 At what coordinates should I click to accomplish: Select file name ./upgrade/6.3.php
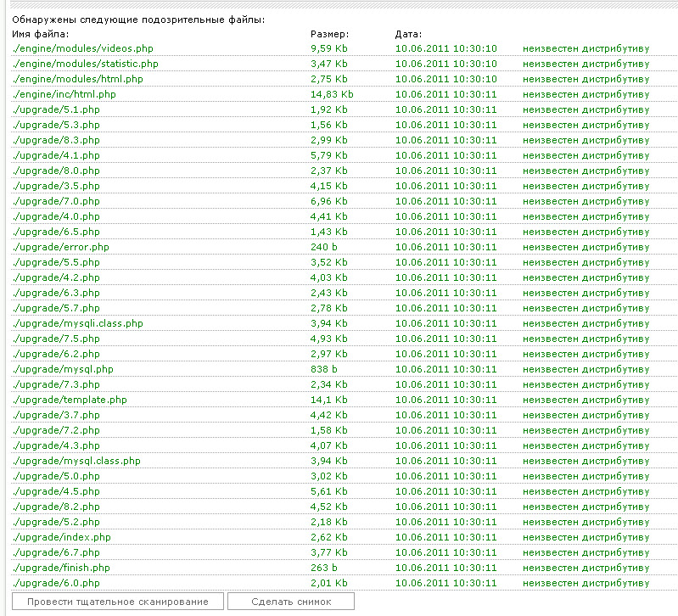coord(56,293)
